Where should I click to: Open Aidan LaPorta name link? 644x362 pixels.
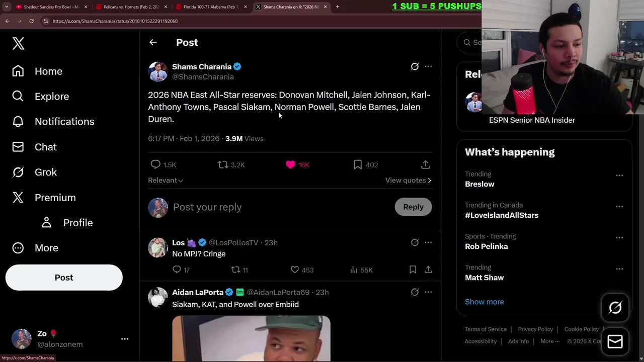198,292
